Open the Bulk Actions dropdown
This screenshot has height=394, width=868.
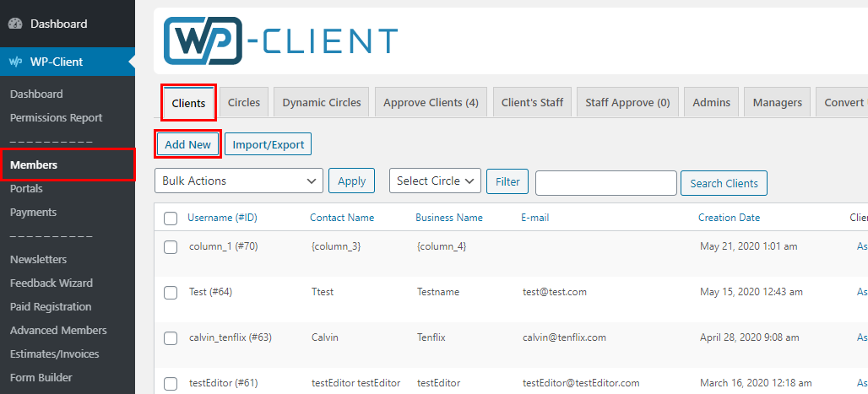coord(239,181)
